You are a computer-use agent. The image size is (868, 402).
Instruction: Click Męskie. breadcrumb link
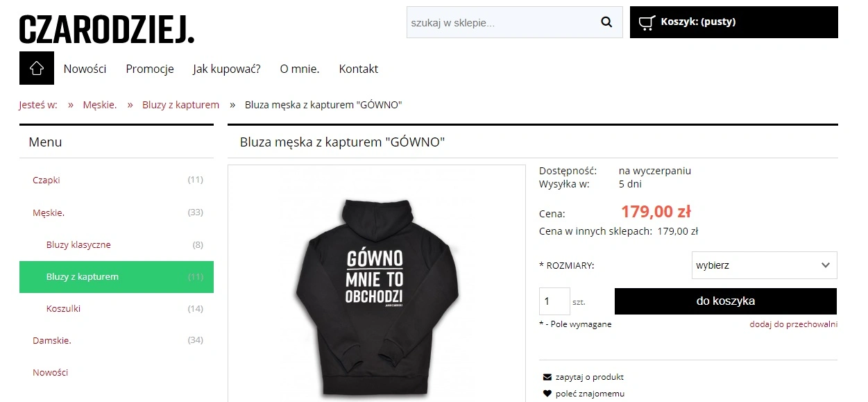100,105
